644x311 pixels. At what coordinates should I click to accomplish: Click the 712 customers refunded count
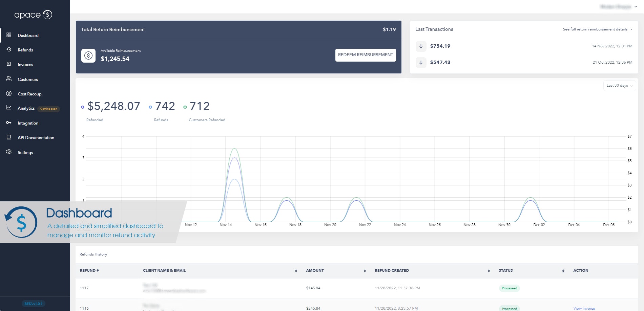click(200, 106)
